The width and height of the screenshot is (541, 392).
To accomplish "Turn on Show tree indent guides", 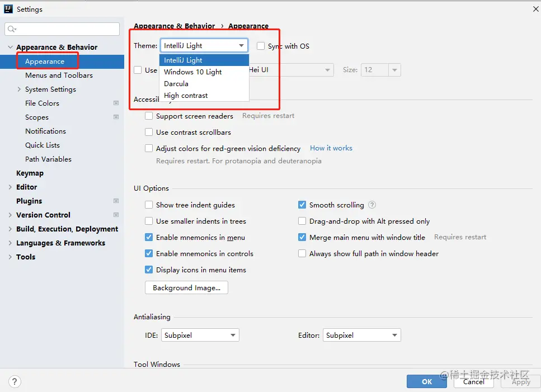I will click(x=149, y=205).
